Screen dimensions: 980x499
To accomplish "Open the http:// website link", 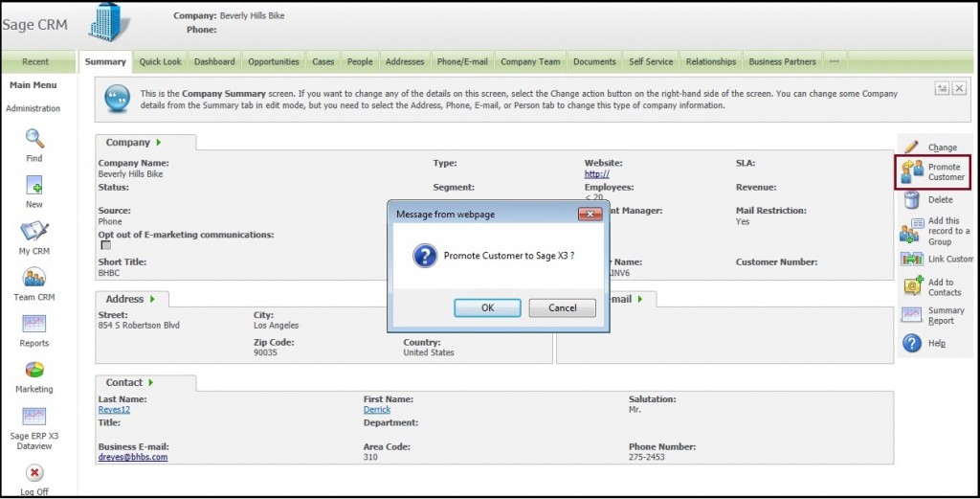I will coord(597,174).
